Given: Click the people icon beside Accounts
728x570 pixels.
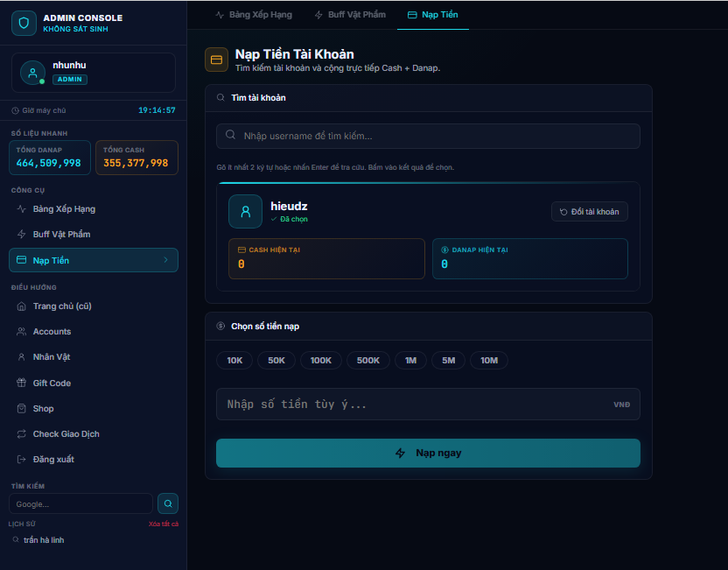Looking at the screenshot, I should click(21, 331).
